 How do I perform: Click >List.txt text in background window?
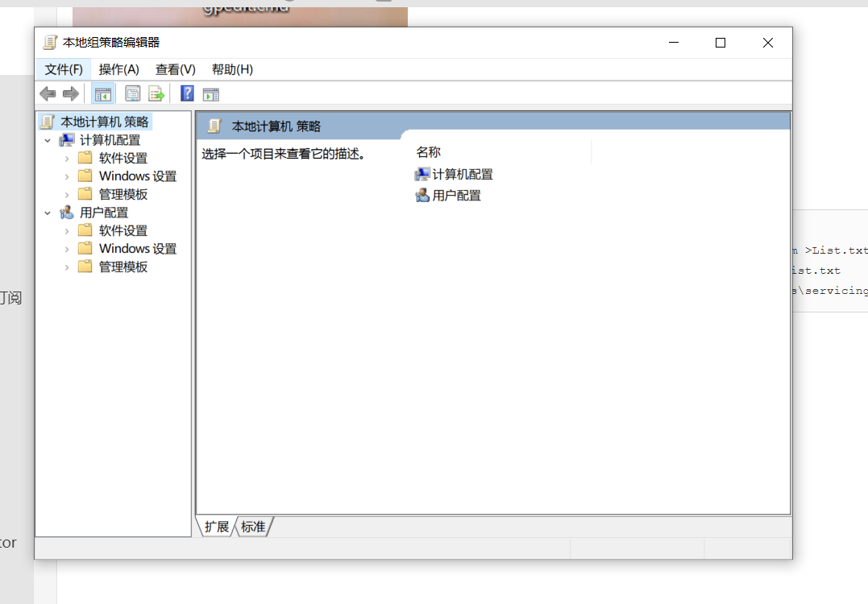coord(836,250)
